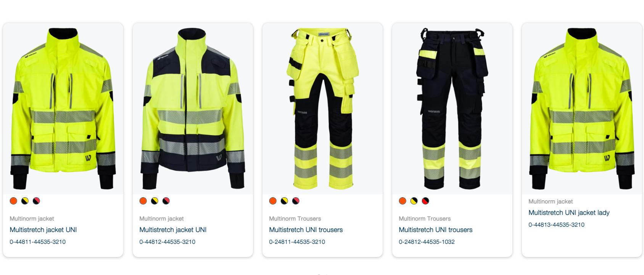This screenshot has width=644, height=275.
Task: Choose red-black swatch on navy-yellow jacket card
Action: pos(166,201)
